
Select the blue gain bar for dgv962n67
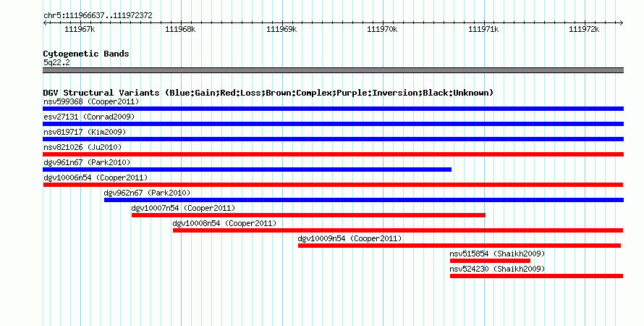click(x=364, y=200)
